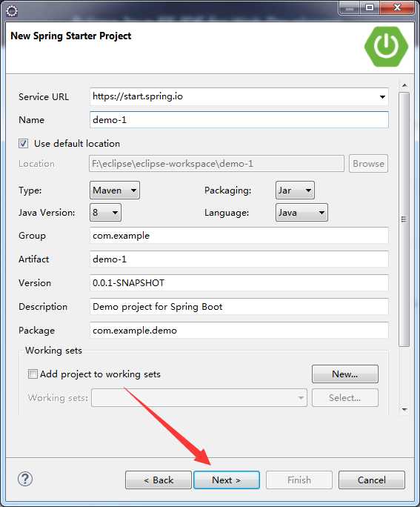
Task: Expand the Type Maven dropdown
Action: [115, 190]
